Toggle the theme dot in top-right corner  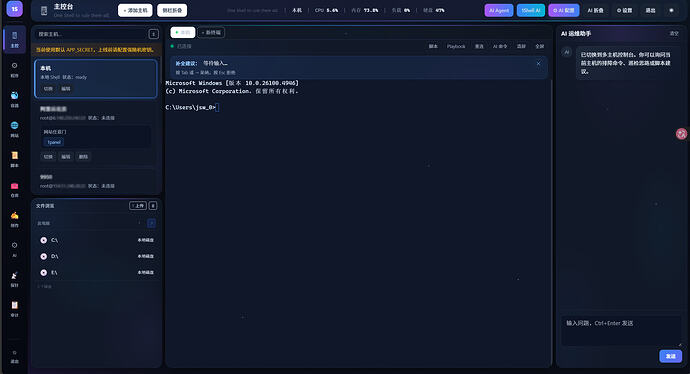[671, 10]
